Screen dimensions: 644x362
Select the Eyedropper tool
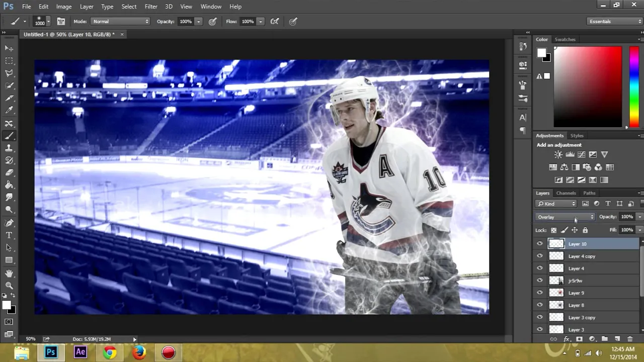pos(9,111)
